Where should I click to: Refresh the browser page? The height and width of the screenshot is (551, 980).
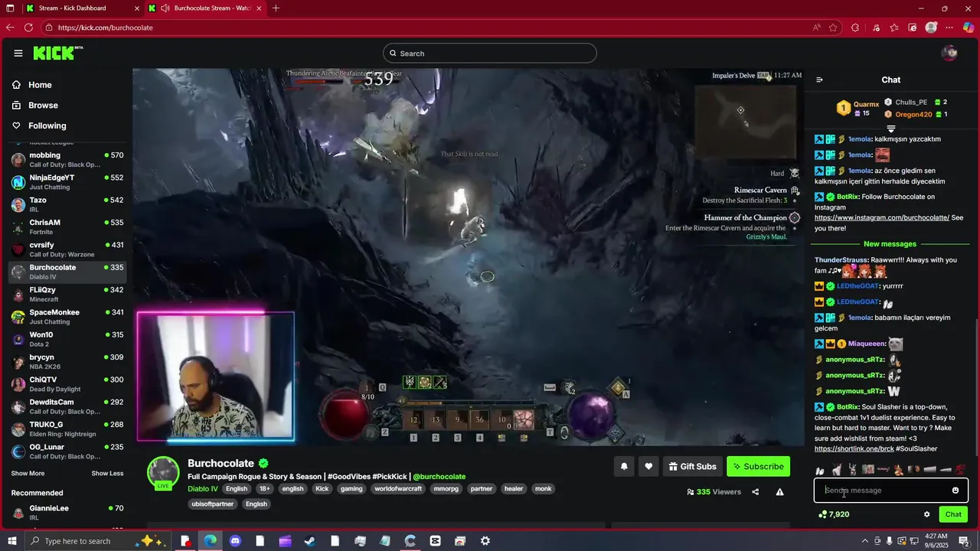(x=28, y=28)
